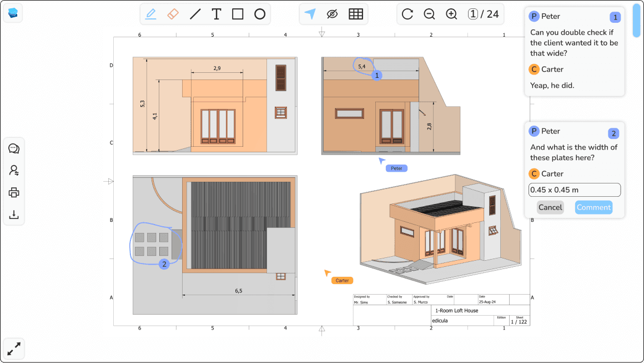Click the S. Someone checker cell
Screen dimensions: 644x363
coord(397,302)
